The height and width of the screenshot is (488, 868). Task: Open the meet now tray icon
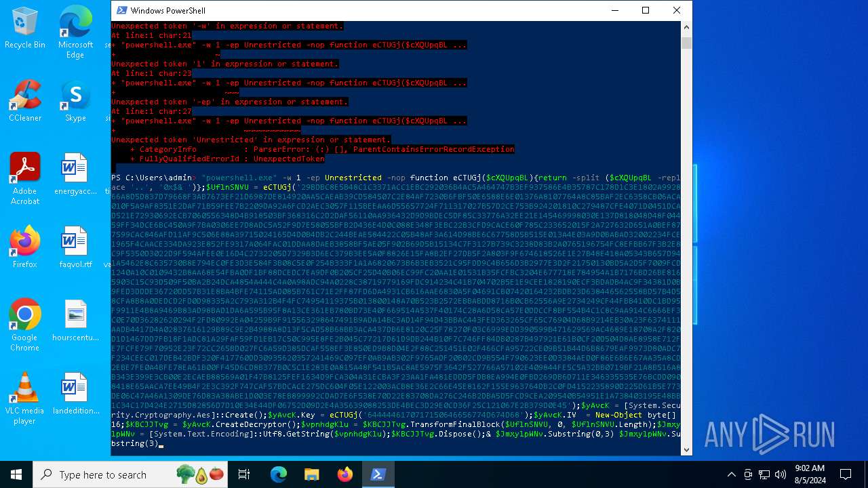pyautogui.click(x=748, y=474)
